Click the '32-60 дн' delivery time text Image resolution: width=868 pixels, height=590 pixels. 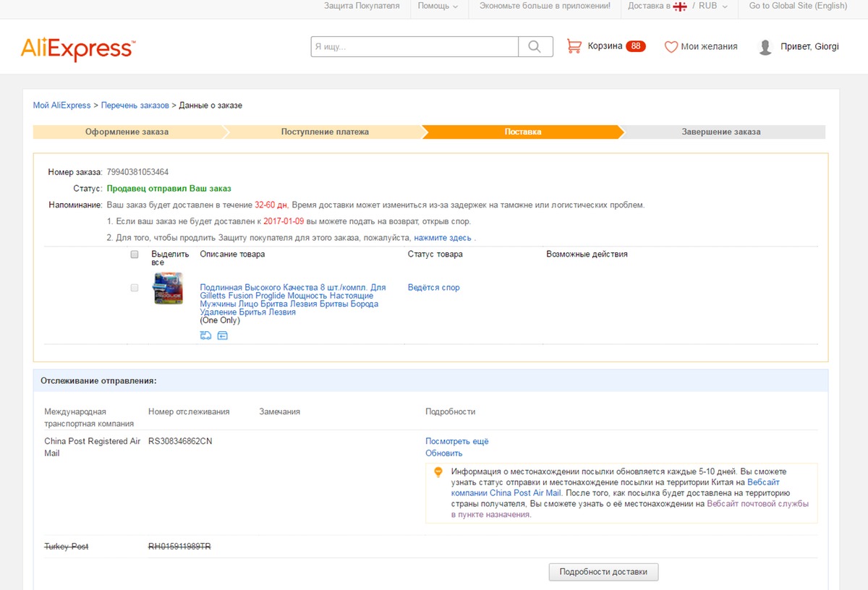click(272, 205)
